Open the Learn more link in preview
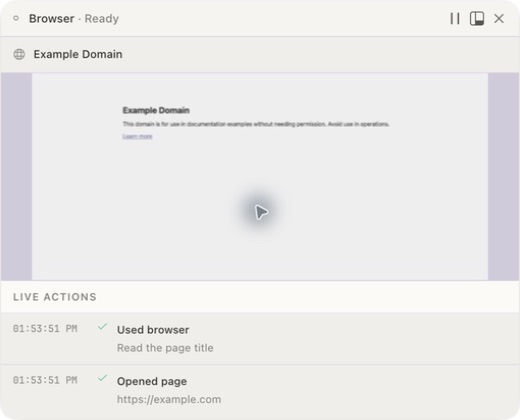 [x=137, y=136]
